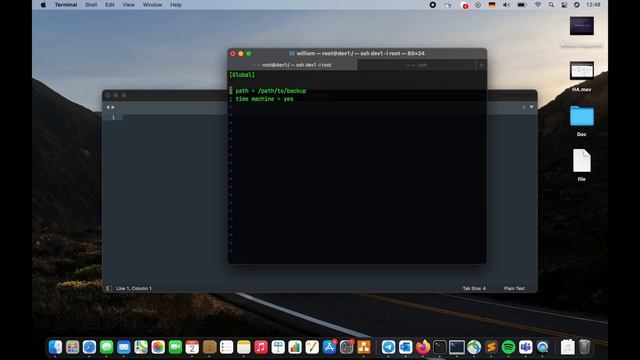Open the Trash from the Dock

tap(584, 347)
